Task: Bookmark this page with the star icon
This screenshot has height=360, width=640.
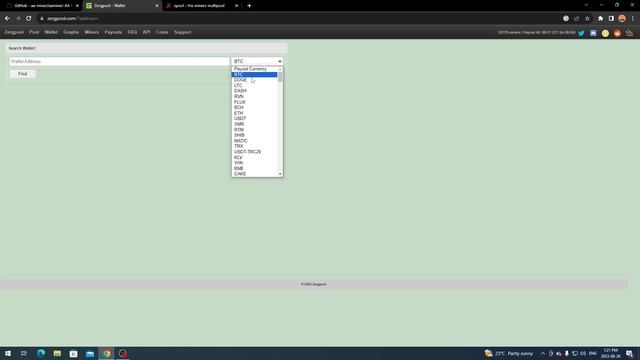Action: [587, 18]
